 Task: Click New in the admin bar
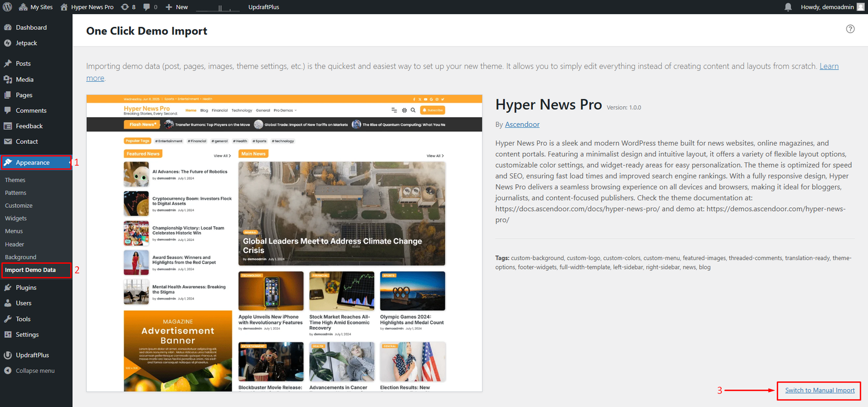(x=177, y=7)
